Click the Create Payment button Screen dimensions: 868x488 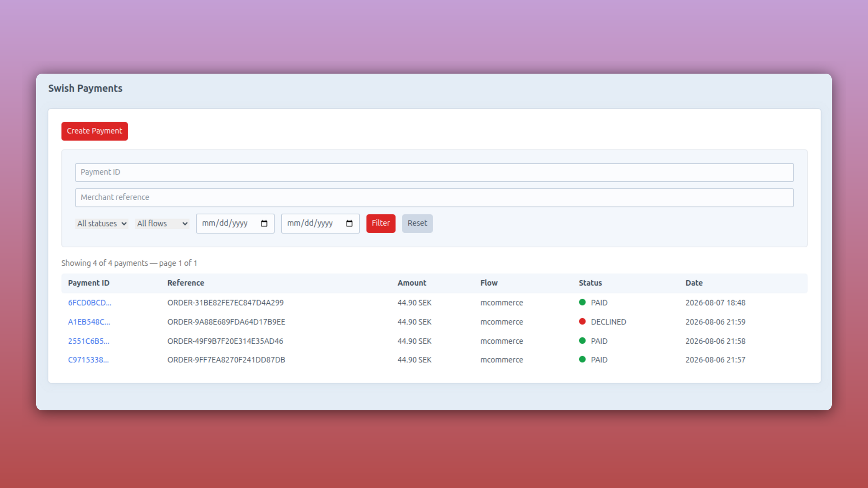tap(94, 131)
